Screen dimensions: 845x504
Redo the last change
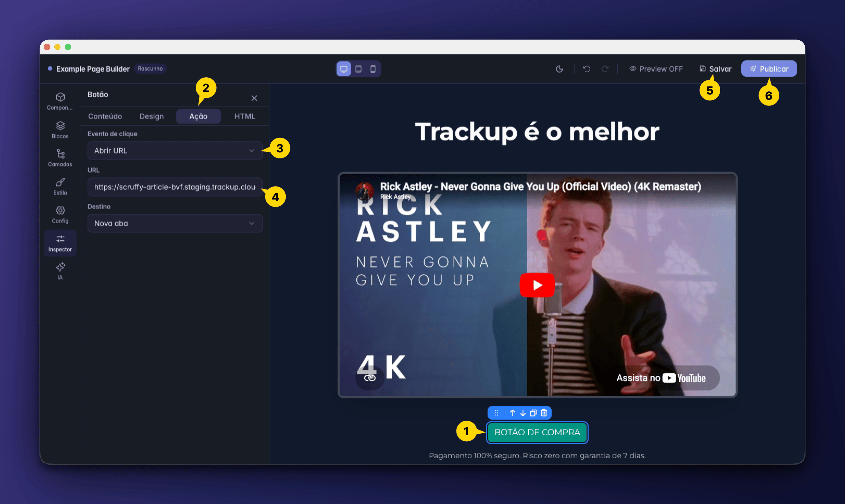click(605, 69)
